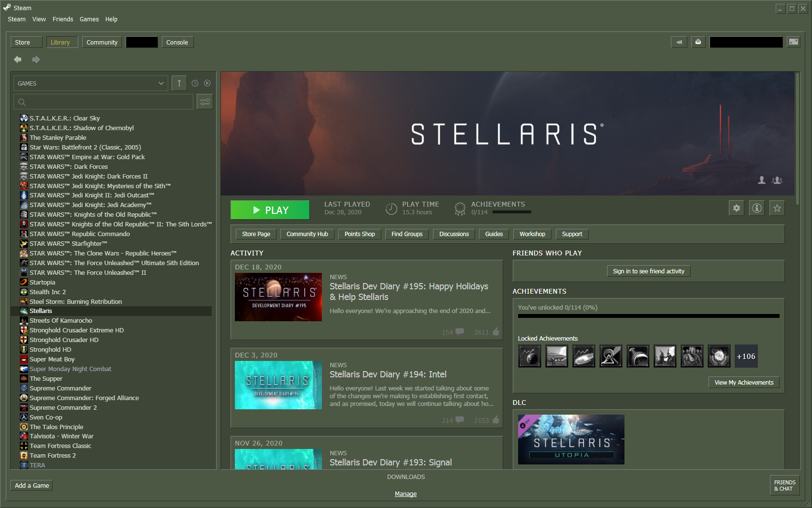Image resolution: width=812 pixels, height=508 pixels.
Task: Click the game info circle icon
Action: click(756, 208)
